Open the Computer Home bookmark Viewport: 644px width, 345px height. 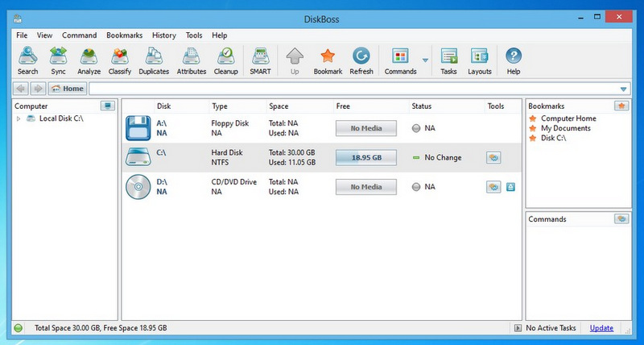[568, 118]
